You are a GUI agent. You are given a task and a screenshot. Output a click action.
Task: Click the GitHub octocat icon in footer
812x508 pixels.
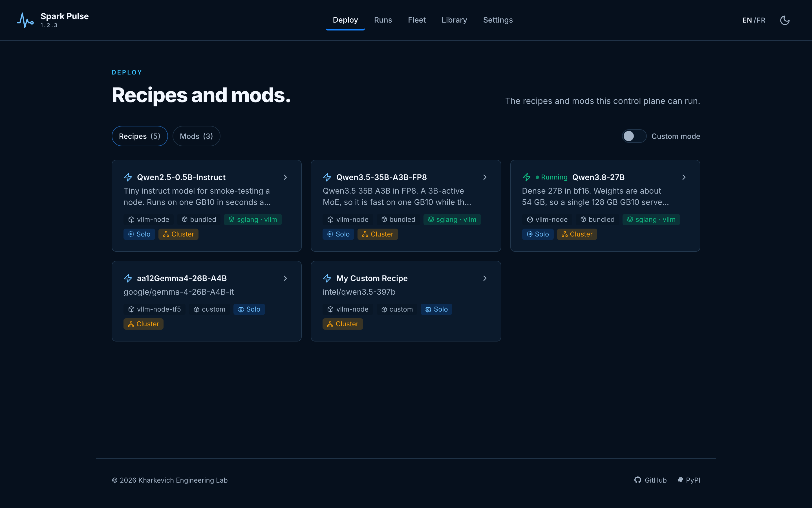(x=637, y=480)
